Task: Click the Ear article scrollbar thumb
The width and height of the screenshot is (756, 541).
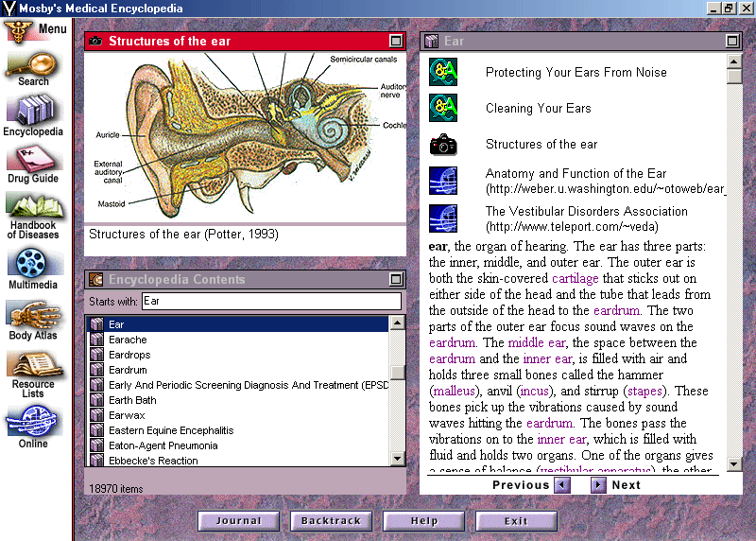Action: 734,77
